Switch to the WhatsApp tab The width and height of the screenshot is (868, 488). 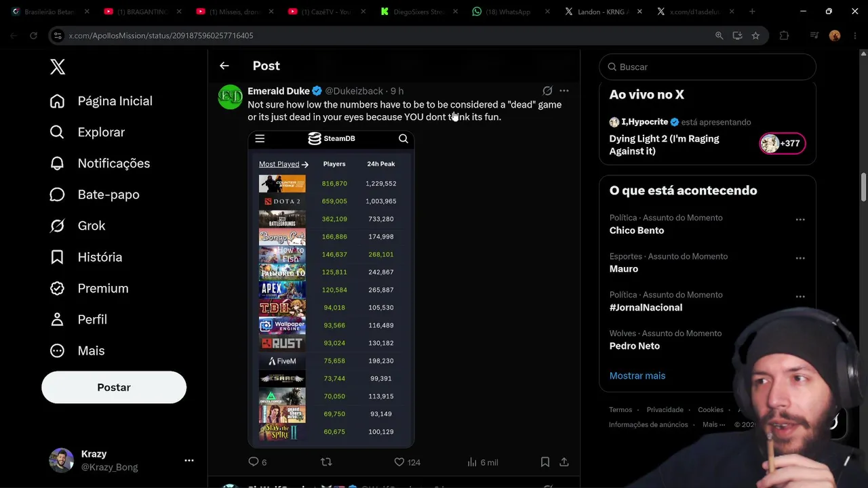pyautogui.click(x=510, y=12)
